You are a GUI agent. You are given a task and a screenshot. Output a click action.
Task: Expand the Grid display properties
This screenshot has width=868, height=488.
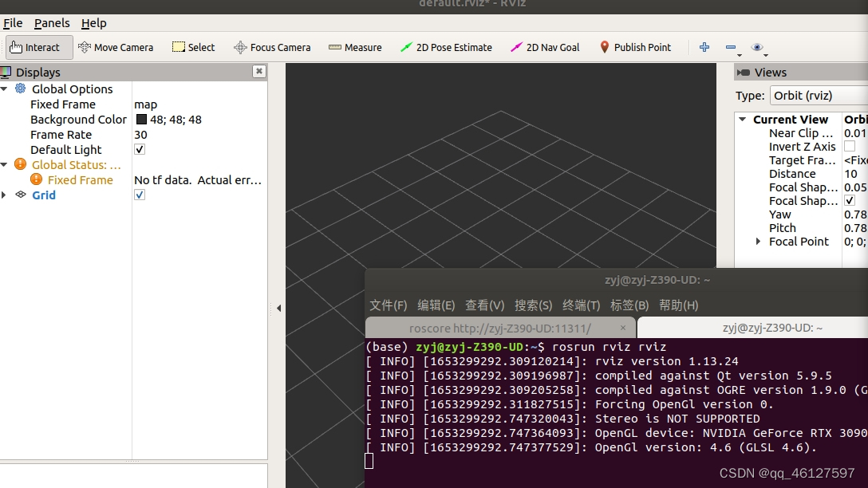coord(6,195)
